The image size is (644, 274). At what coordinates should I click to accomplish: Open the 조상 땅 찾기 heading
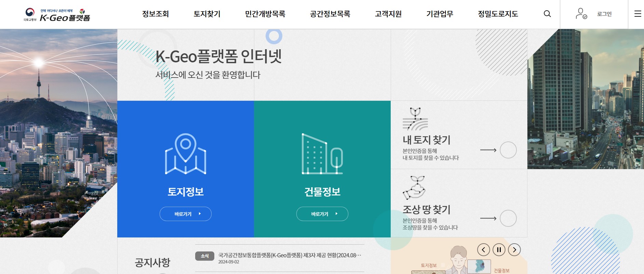click(427, 209)
